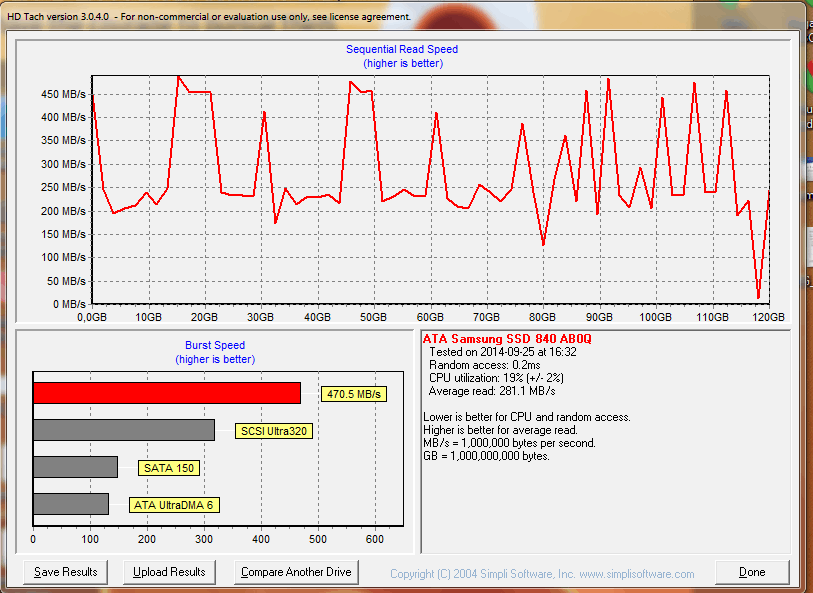This screenshot has width=813, height=593.
Task: Select the SATA 150 yellow label
Action: (x=168, y=468)
